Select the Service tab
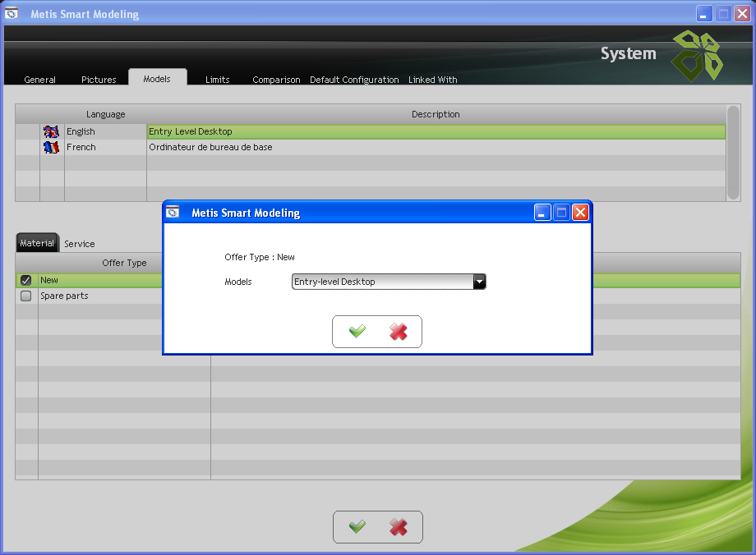The image size is (756, 555). 80,244
